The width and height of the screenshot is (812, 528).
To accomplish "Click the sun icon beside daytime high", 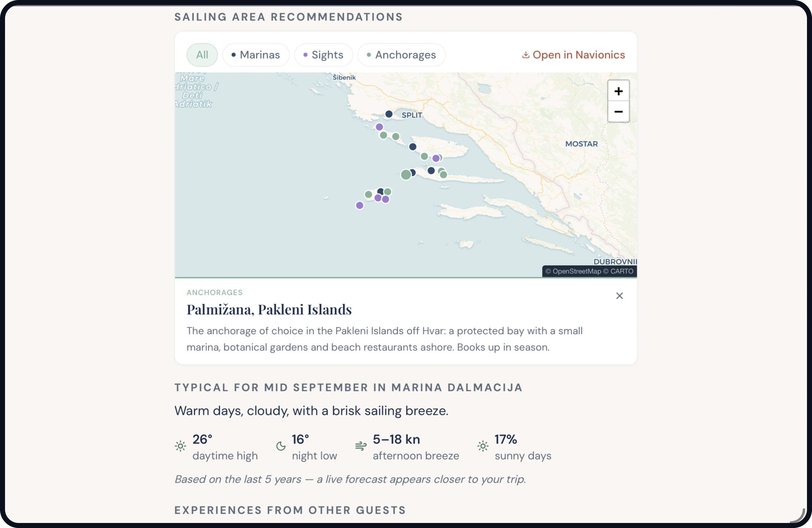I will tap(180, 446).
